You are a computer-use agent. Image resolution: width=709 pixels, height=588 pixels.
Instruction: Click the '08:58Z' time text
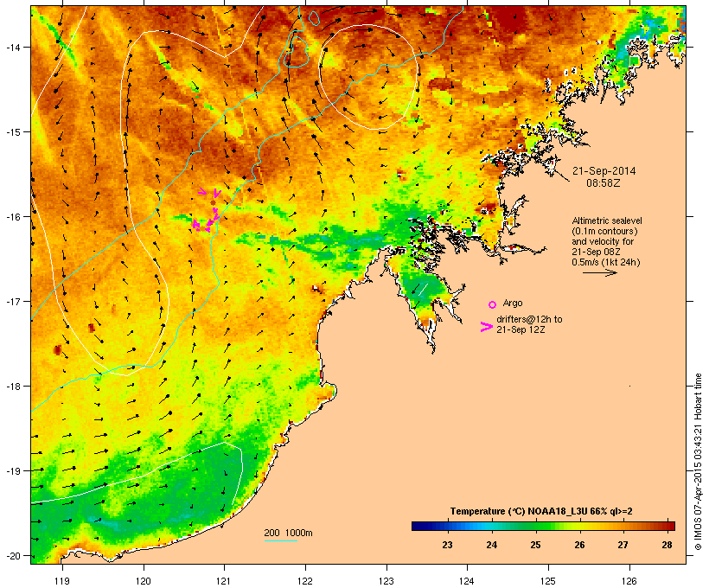(x=604, y=183)
